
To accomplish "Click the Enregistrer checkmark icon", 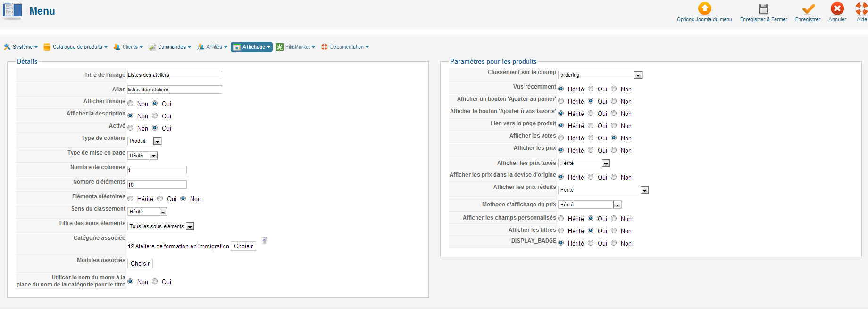I will pos(808,8).
